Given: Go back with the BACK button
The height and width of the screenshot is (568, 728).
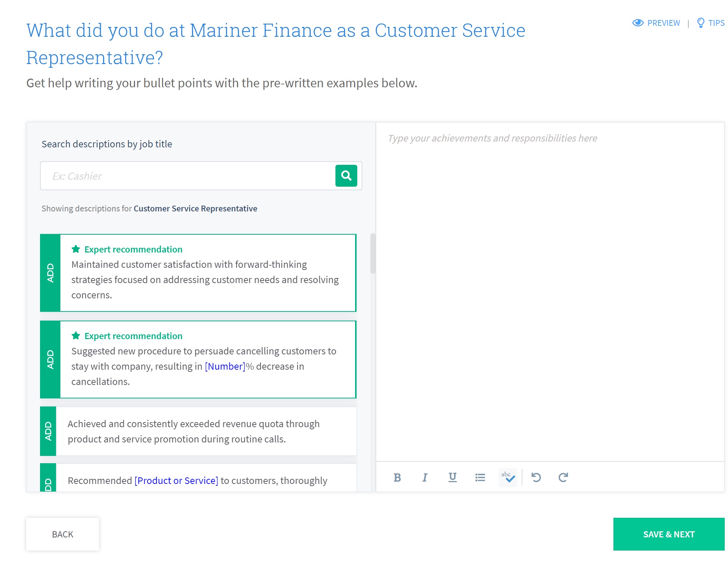Looking at the screenshot, I should (x=63, y=534).
